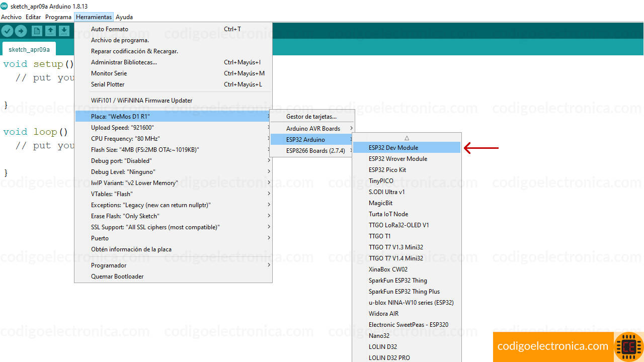Select LOLIN D32 PRO board

coord(407,358)
